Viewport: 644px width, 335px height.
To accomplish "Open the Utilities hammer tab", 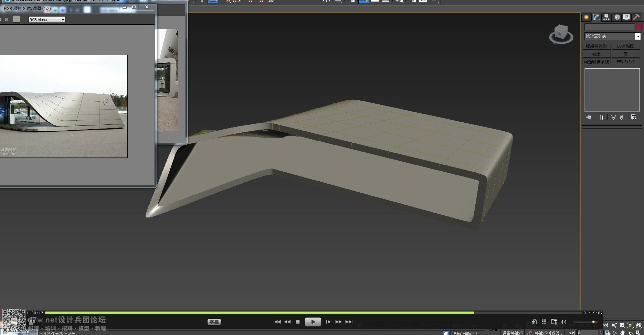I will pyautogui.click(x=636, y=17).
